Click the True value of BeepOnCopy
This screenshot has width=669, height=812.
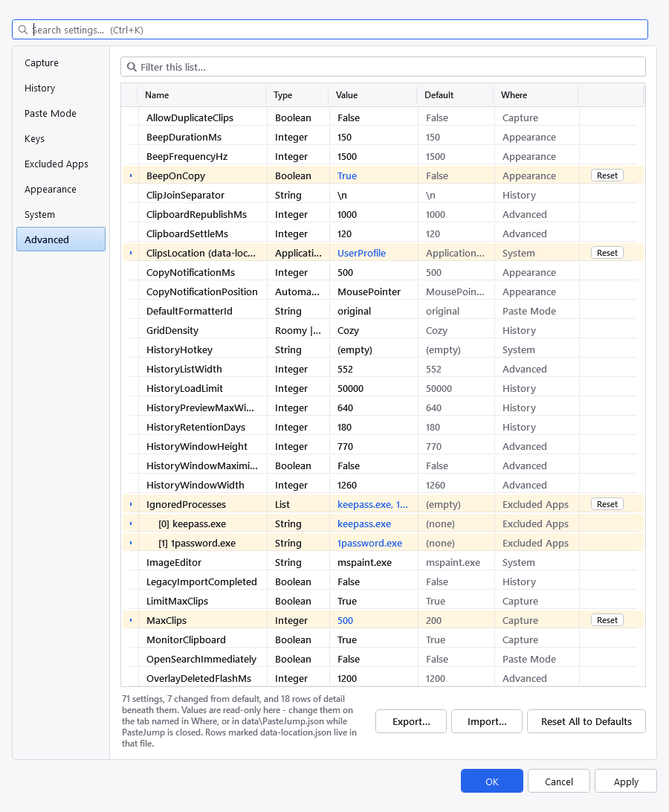pos(347,175)
